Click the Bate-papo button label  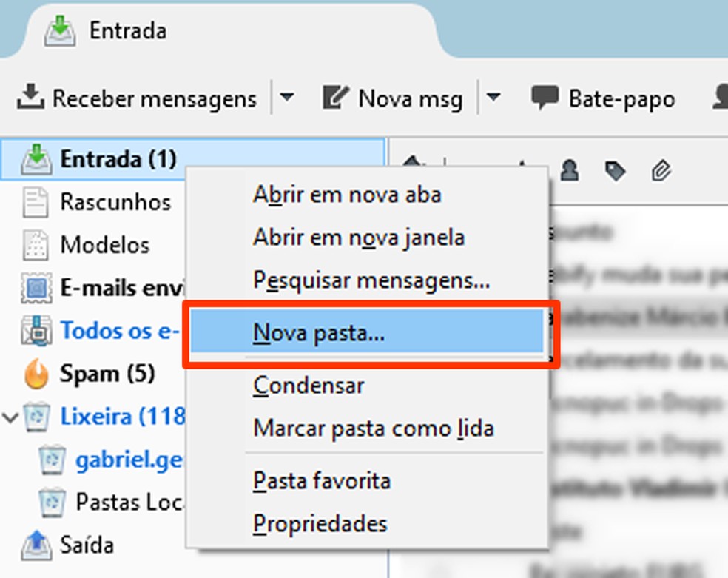621,99
